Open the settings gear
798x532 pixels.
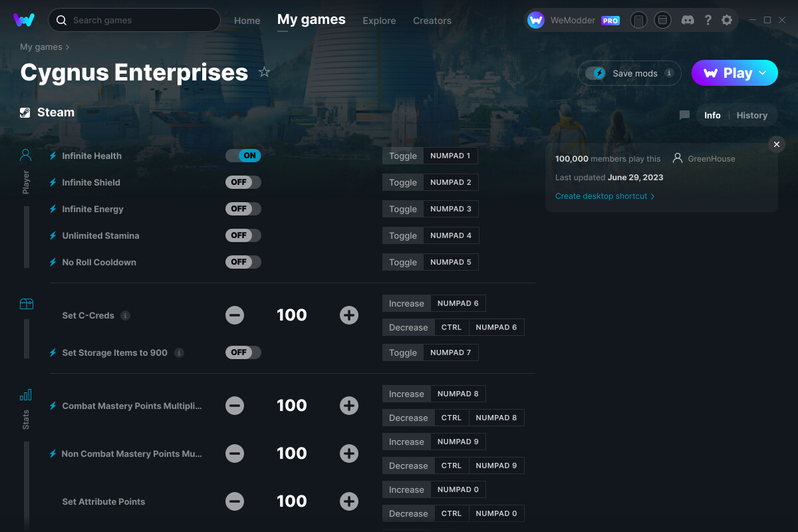727,20
